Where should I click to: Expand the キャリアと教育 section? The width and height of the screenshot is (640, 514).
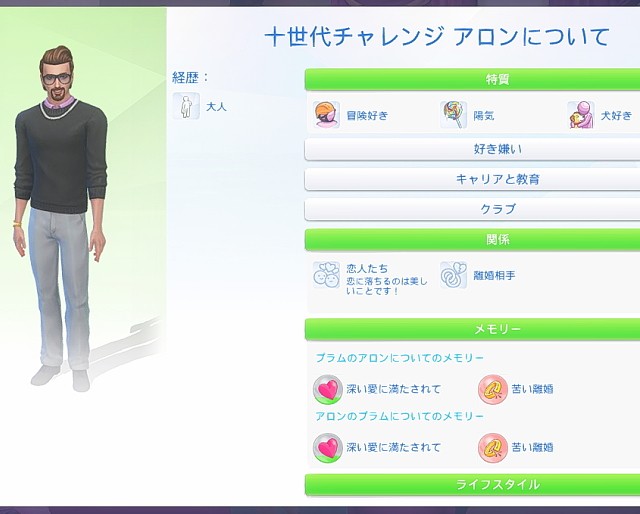point(472,179)
